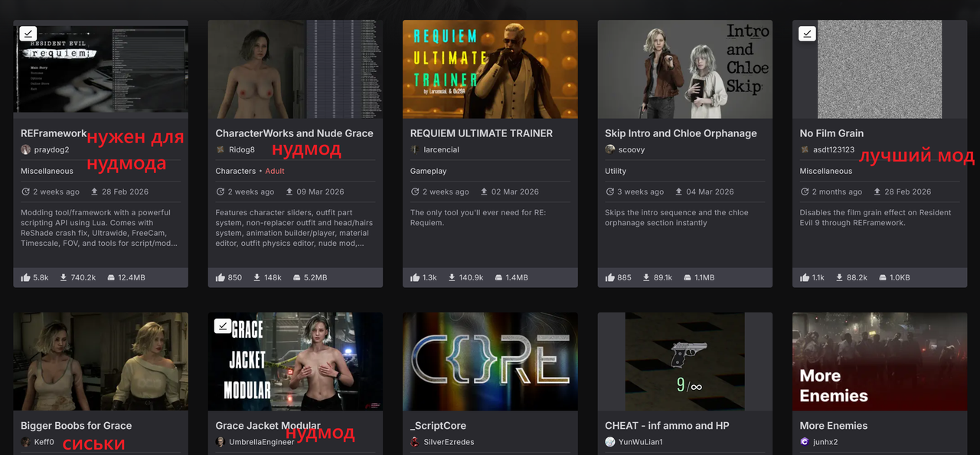Visit author YunWuLian1's profile
Image resolution: width=980 pixels, height=455 pixels.
(641, 442)
